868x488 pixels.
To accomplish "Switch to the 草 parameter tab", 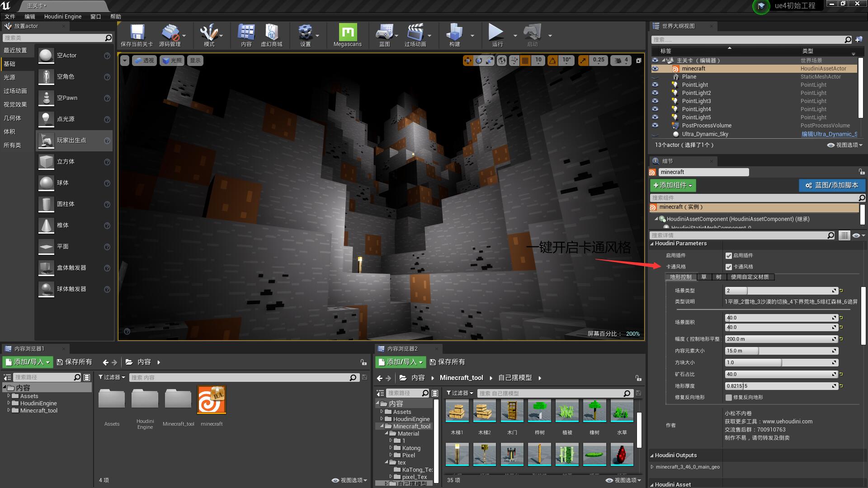I will (704, 277).
